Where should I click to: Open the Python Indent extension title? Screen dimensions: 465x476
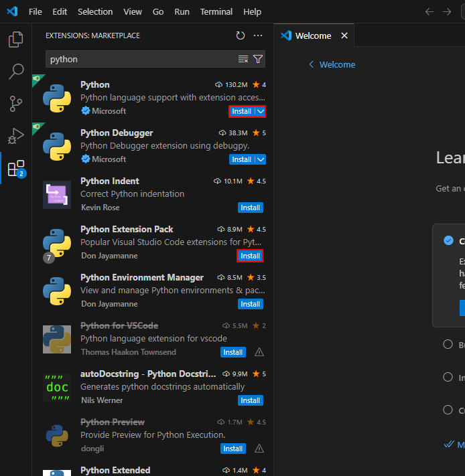tap(110, 181)
